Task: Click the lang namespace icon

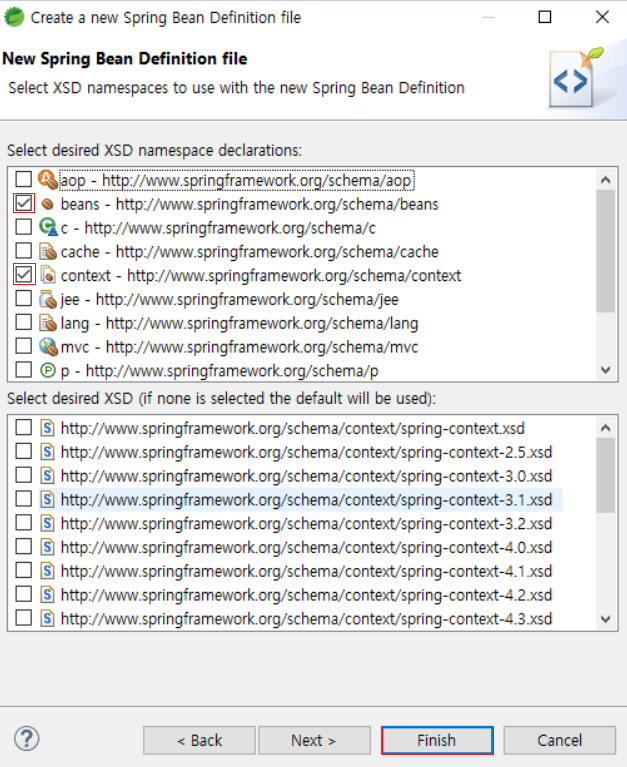Action: (x=48, y=323)
